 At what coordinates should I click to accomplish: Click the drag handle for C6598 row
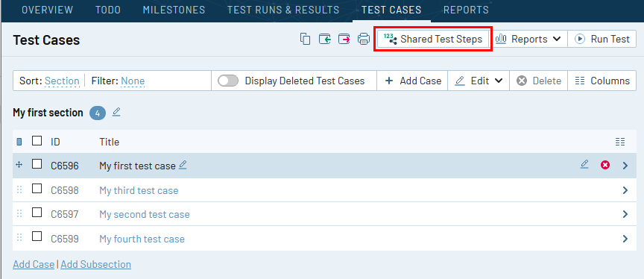(19, 189)
